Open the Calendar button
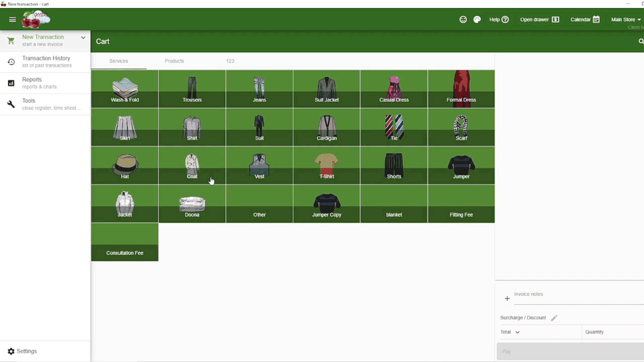The width and height of the screenshot is (644, 362). click(x=585, y=19)
